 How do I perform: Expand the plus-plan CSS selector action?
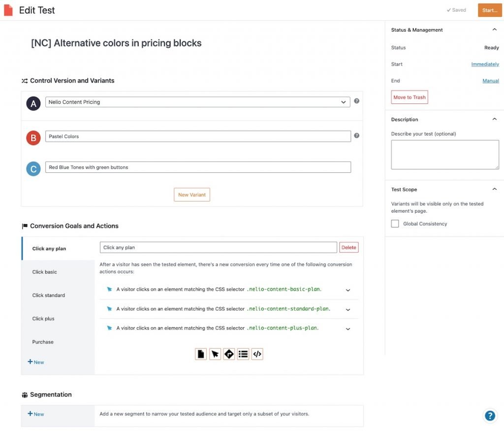pyautogui.click(x=348, y=329)
